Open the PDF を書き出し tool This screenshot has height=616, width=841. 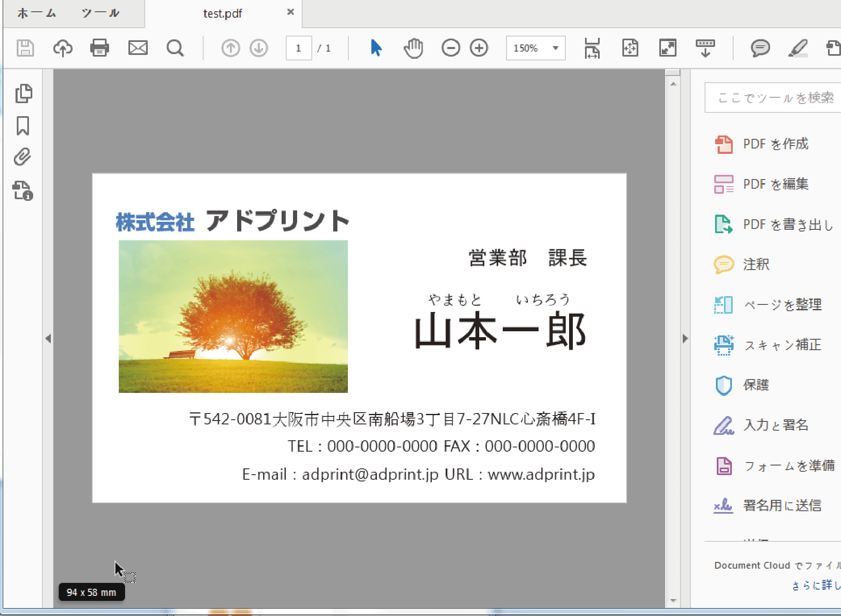pyautogui.click(x=774, y=224)
